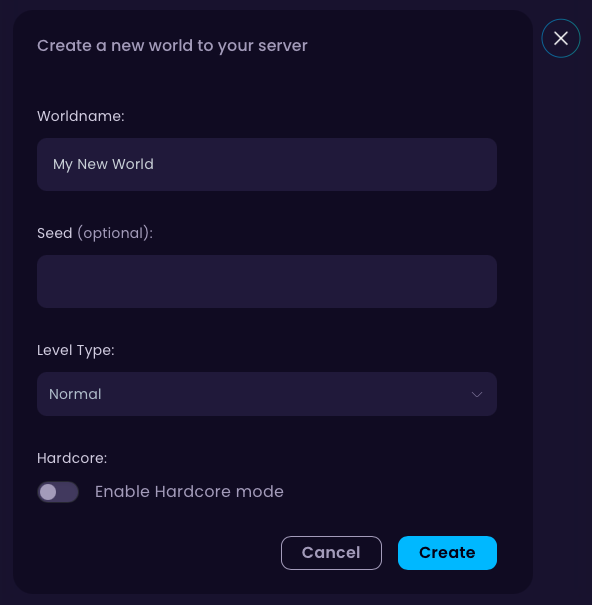Screen dimensions: 592x605
Task: Place cursor on My New World text
Action: (x=103, y=164)
